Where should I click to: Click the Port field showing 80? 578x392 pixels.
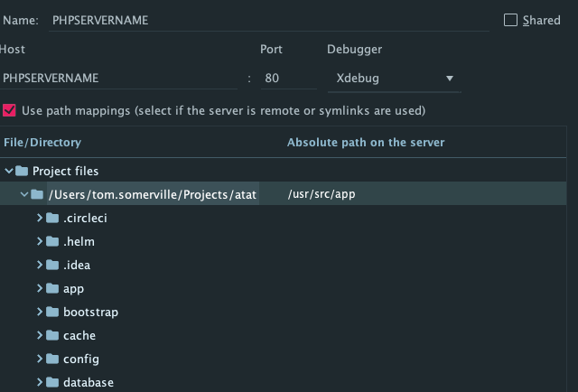(289, 79)
